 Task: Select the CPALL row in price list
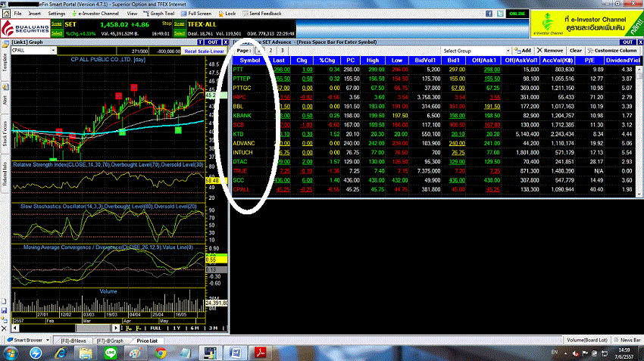435,189
